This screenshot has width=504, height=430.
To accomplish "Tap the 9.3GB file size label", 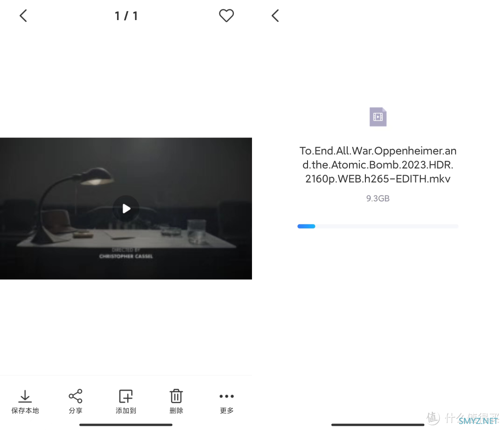I will click(378, 199).
